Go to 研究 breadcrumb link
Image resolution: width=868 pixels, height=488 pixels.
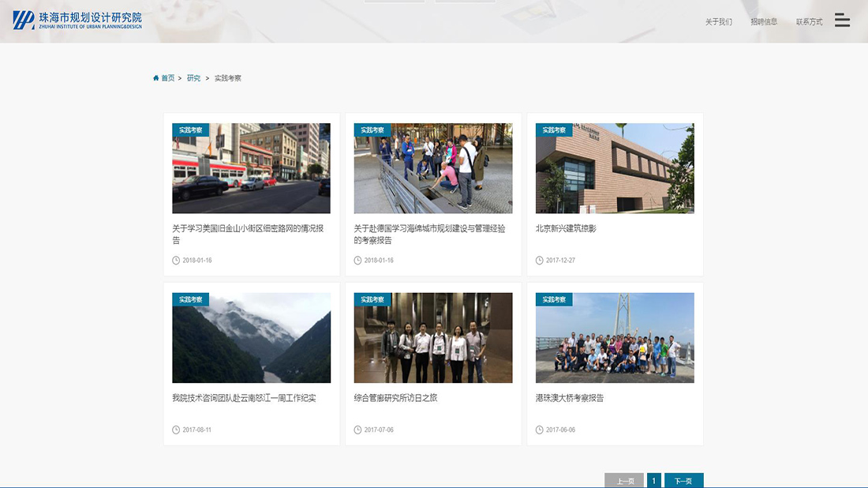click(x=194, y=78)
